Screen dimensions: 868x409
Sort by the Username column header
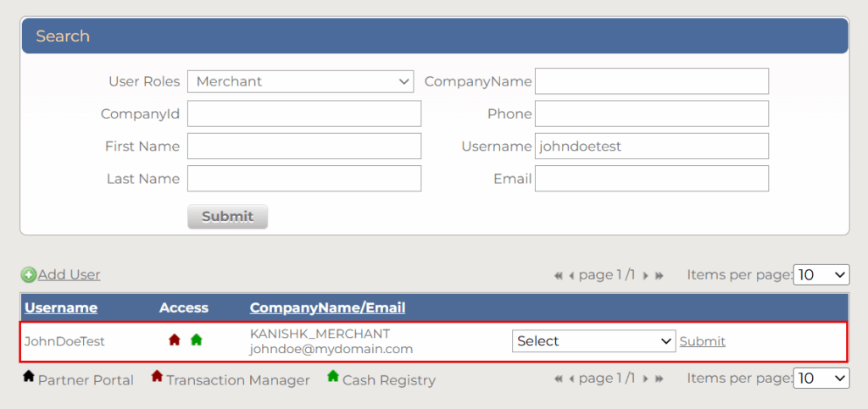point(61,307)
